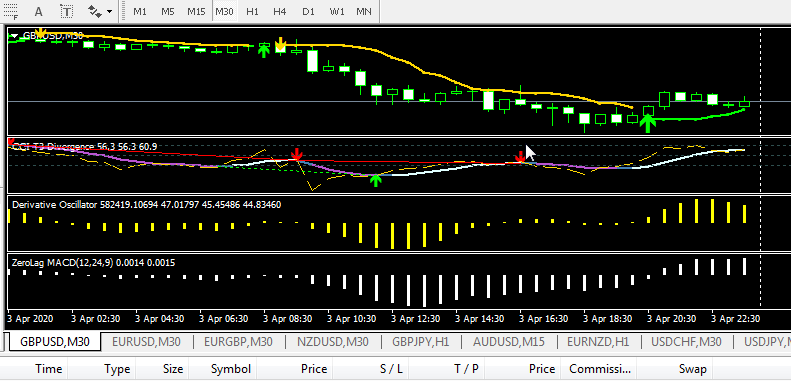Click the Price header next to Symbol
The image size is (791, 381).
[296, 369]
